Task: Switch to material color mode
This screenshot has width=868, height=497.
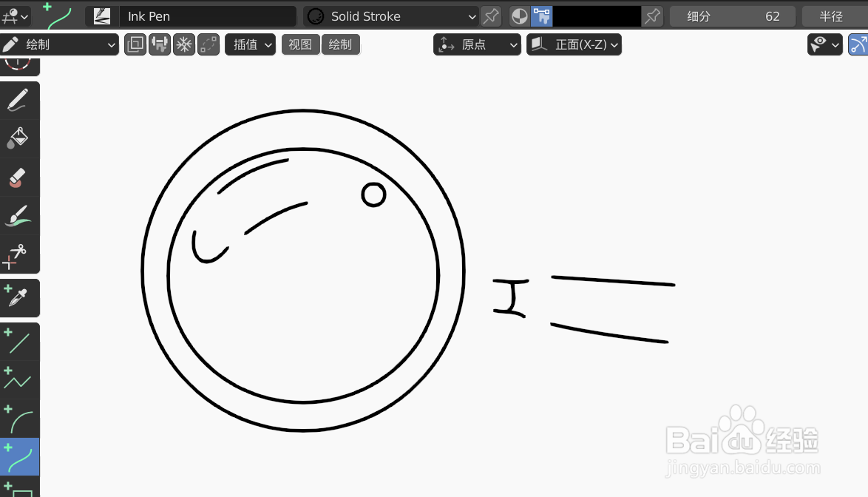Action: 519,16
